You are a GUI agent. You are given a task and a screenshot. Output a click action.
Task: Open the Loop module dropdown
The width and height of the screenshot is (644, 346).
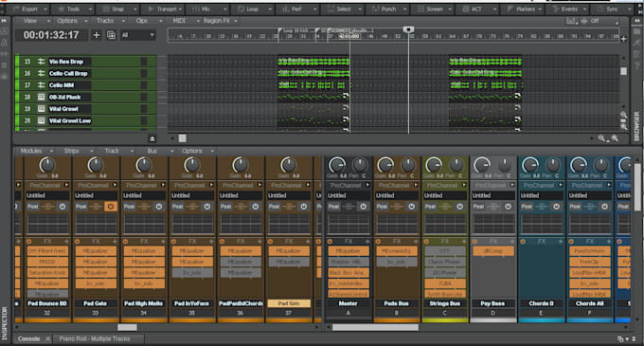(x=269, y=9)
